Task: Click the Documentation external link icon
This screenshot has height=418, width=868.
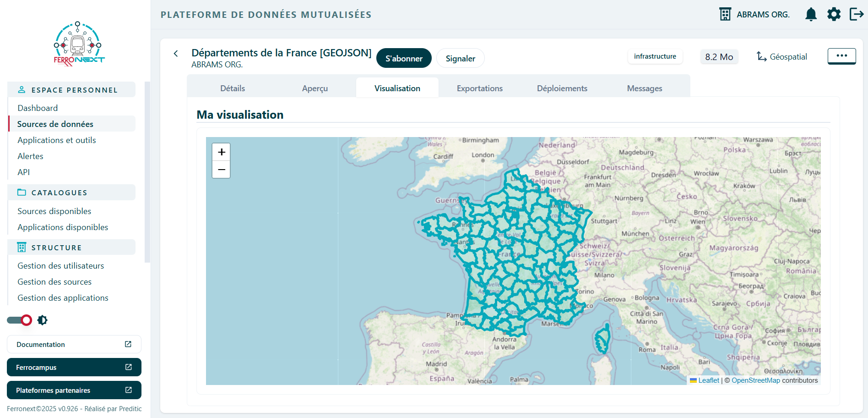Action: [128, 344]
